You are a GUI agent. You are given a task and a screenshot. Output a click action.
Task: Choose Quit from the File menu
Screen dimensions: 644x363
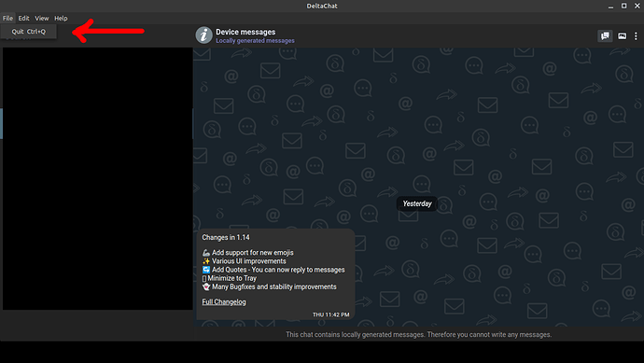[x=28, y=32]
